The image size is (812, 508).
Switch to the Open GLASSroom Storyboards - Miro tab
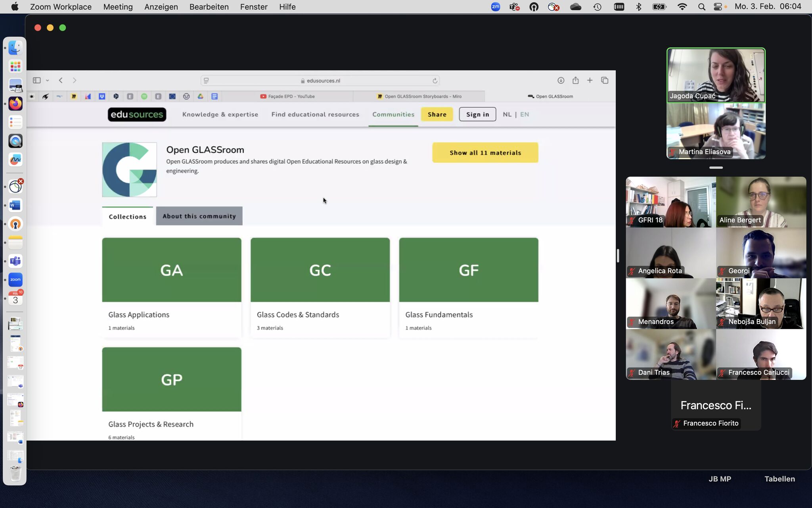point(419,96)
